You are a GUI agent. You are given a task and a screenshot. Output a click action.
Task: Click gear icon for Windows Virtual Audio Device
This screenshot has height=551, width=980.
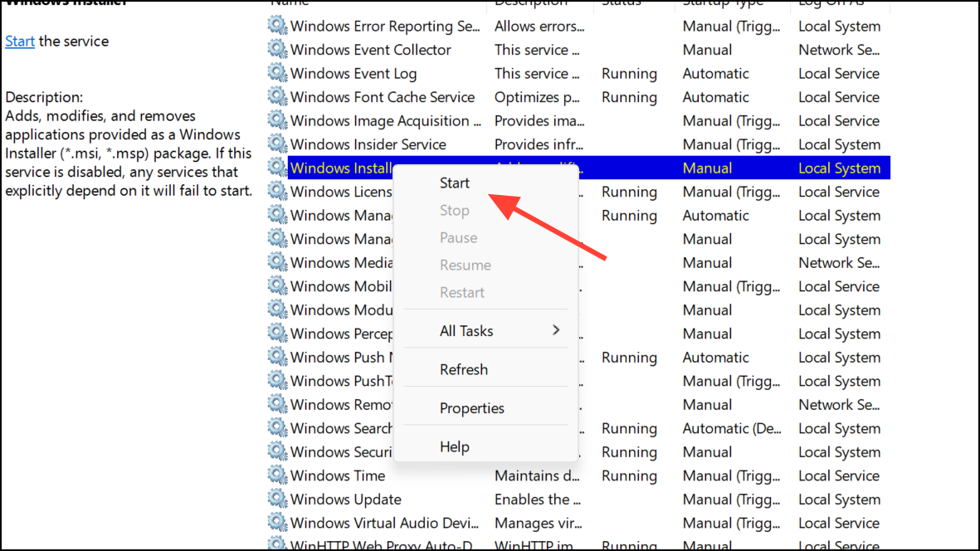277,523
